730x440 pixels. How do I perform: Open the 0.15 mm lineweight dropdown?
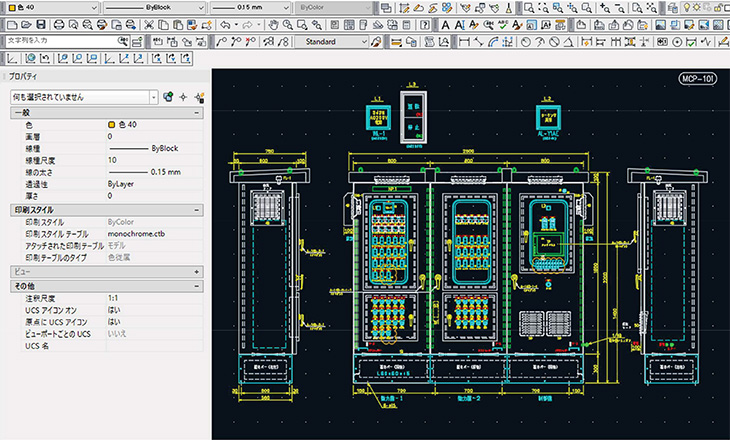286,7
